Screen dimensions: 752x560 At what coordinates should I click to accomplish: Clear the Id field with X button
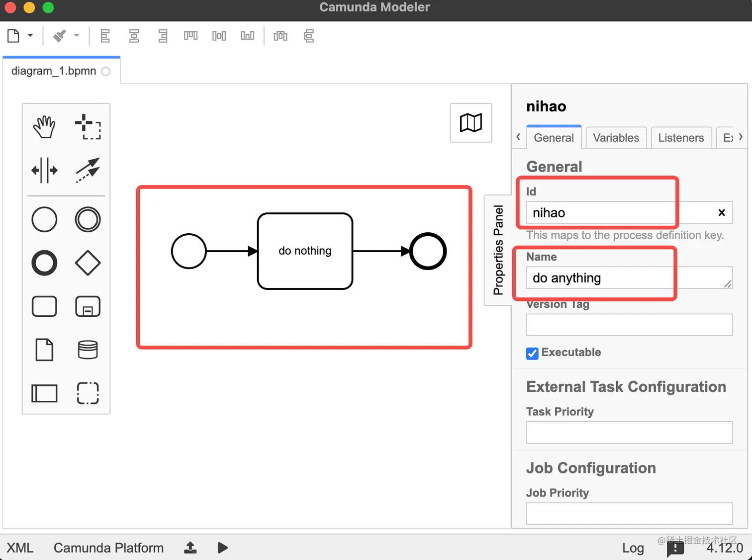tap(722, 213)
